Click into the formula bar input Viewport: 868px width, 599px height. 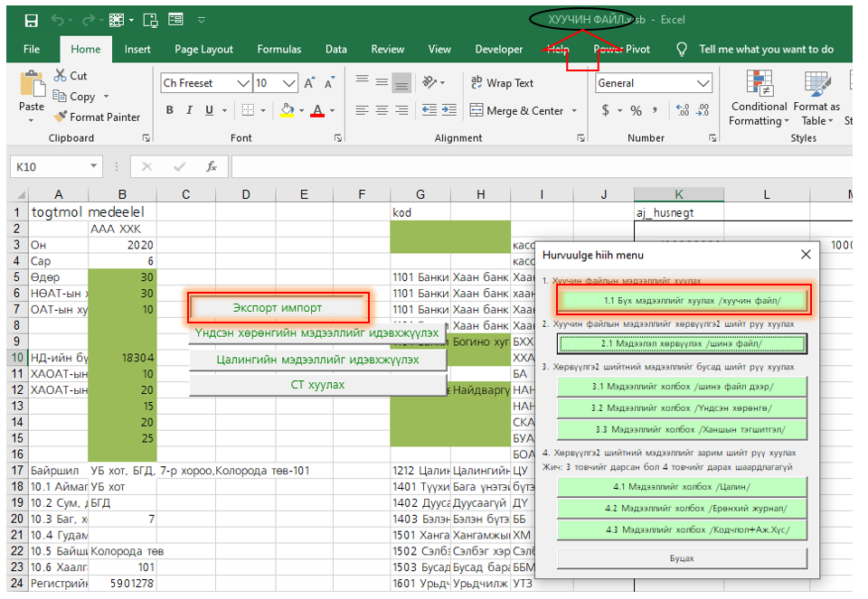(542, 167)
